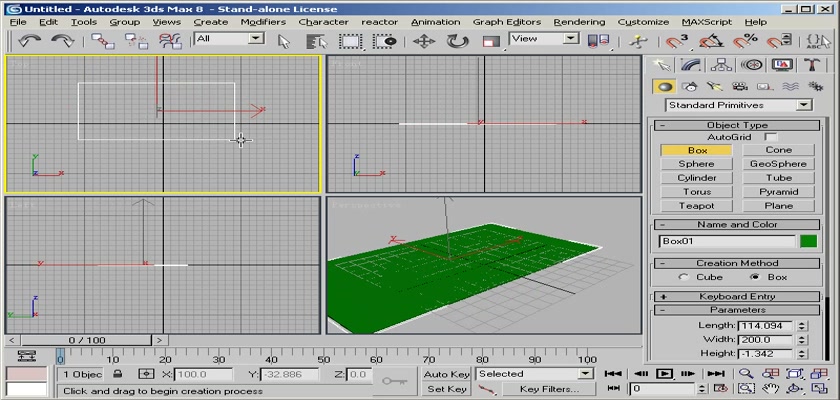Activate the Select and Link tool
Screen dimensions: 840x400
tap(102, 41)
